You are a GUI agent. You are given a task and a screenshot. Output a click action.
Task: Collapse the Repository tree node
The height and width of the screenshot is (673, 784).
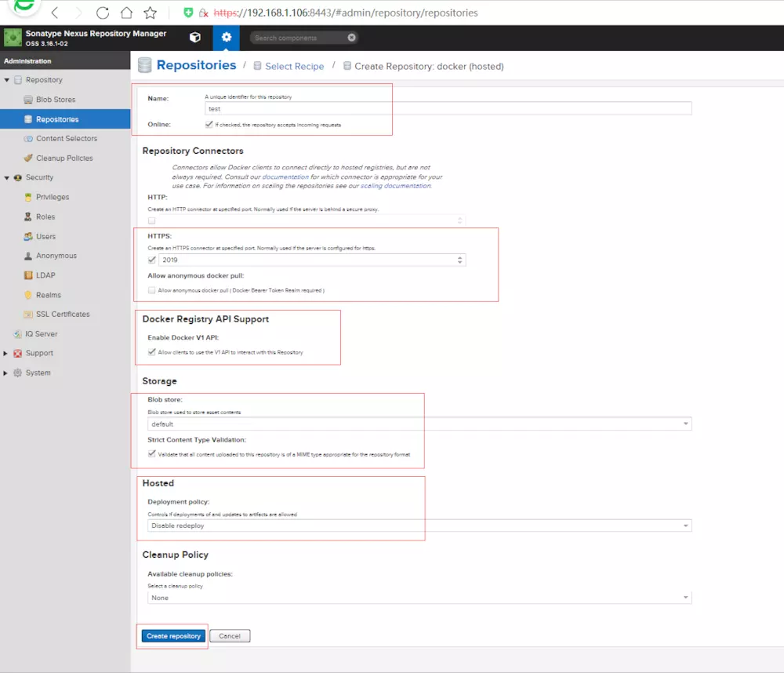point(6,80)
